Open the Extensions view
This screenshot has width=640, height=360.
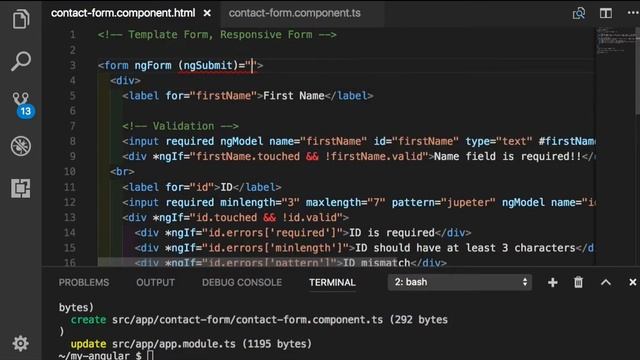pyautogui.click(x=21, y=188)
